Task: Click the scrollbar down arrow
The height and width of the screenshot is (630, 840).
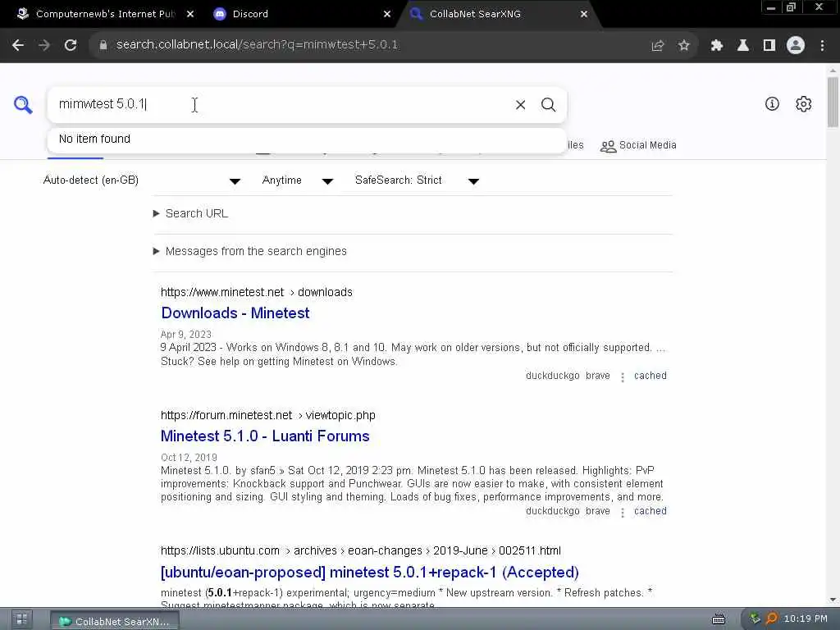Action: [833, 600]
